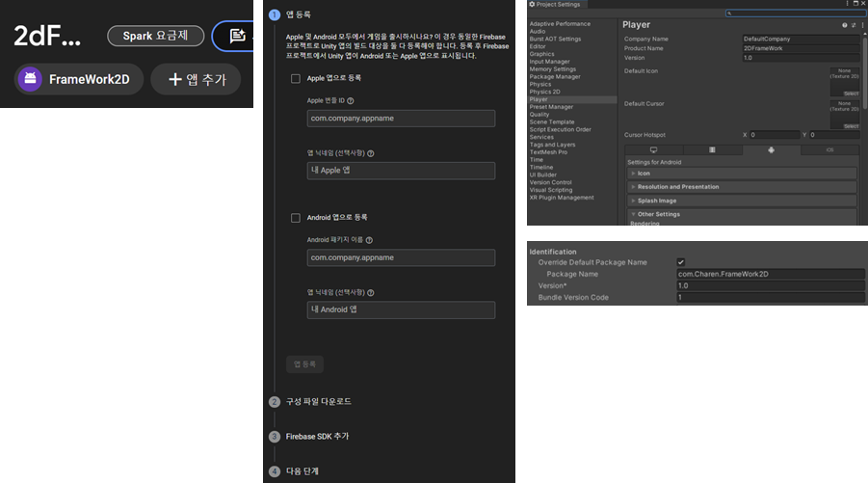Expand Resolution and Presentation foldout
The width and height of the screenshot is (868, 483).
742,187
